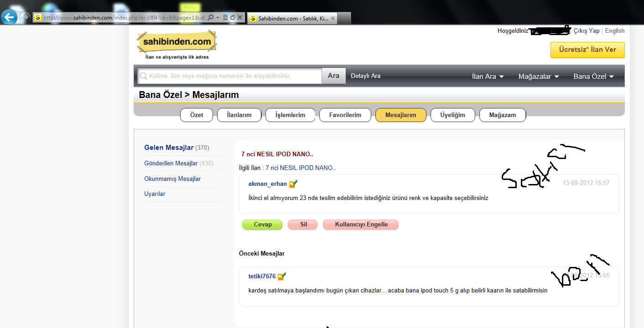
Task: Open the Özet tab
Action: (197, 115)
